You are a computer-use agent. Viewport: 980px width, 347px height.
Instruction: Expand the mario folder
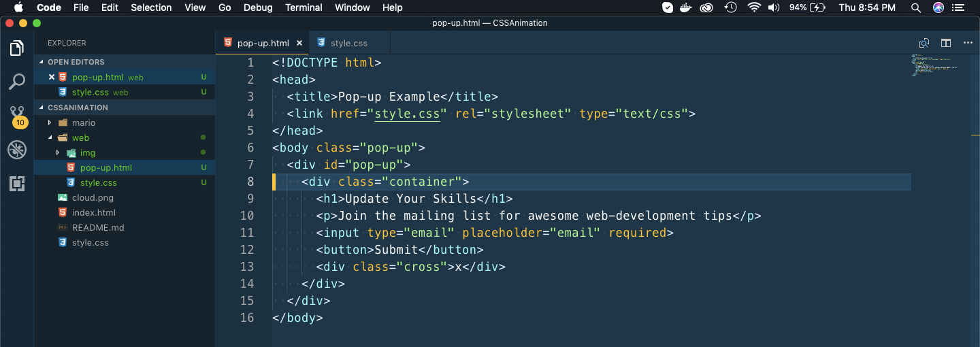(50, 123)
